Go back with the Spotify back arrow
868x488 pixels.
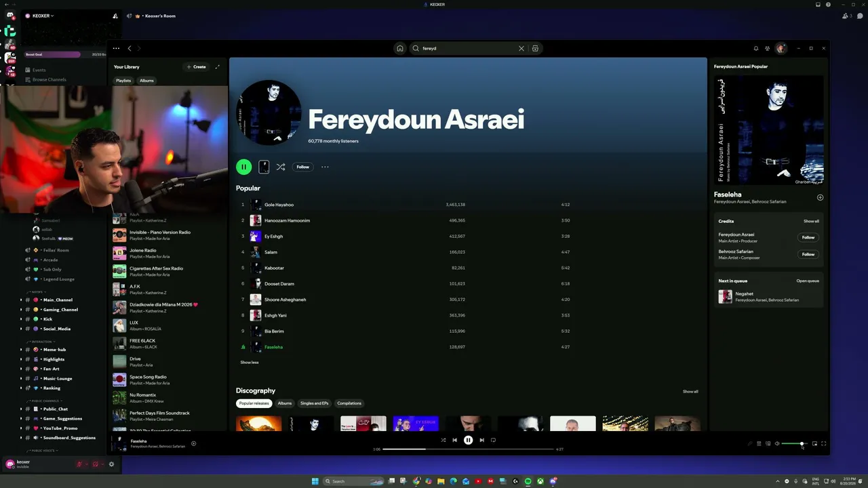tap(130, 48)
